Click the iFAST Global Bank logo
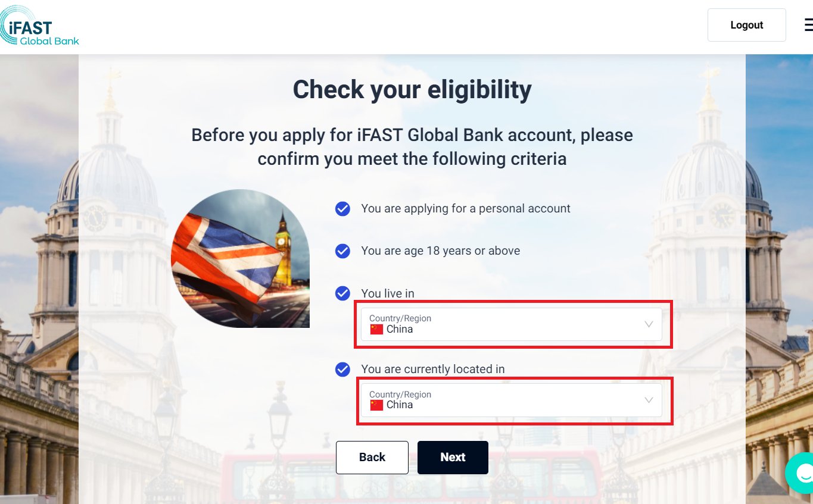Viewport: 813px width, 504px height. 39,27
